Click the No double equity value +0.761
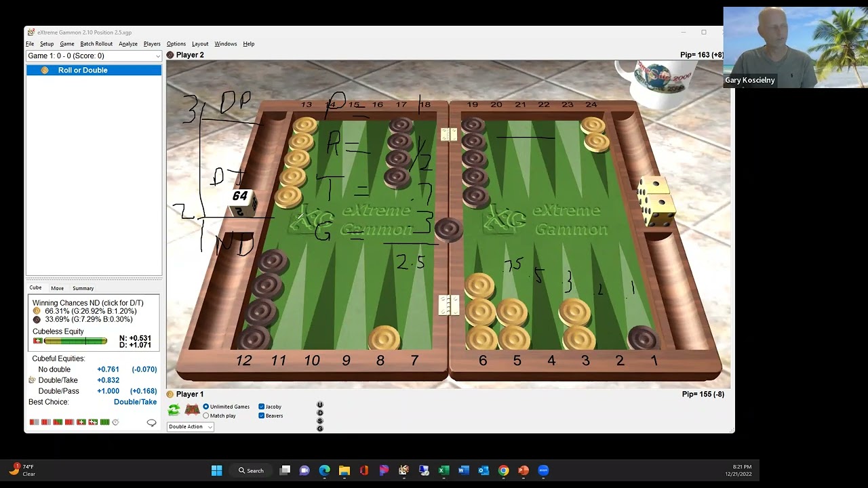The height and width of the screenshot is (488, 868). click(108, 369)
